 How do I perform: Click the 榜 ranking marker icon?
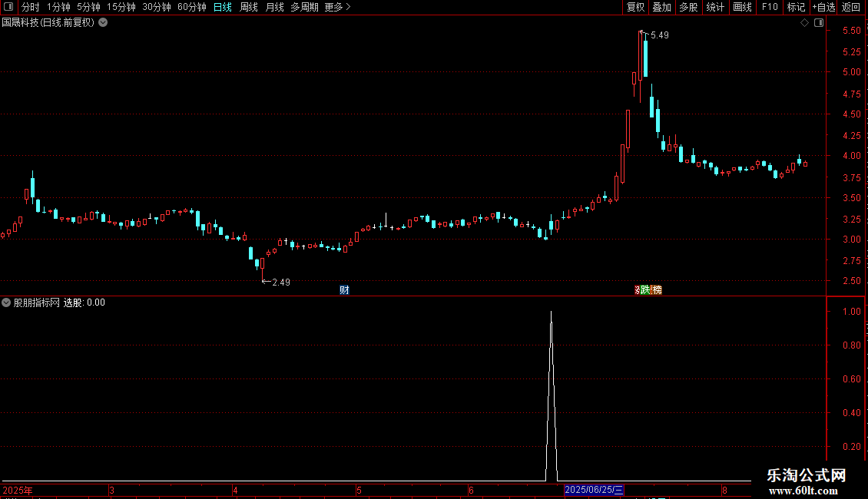click(657, 290)
